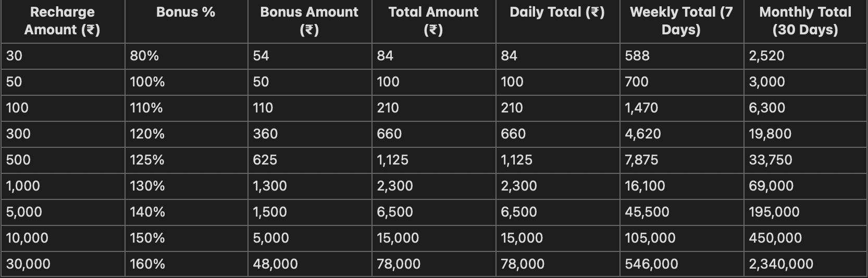The image size is (868, 278).
Task: Click the Monthly Total (30 Days) header
Action: click(x=805, y=21)
